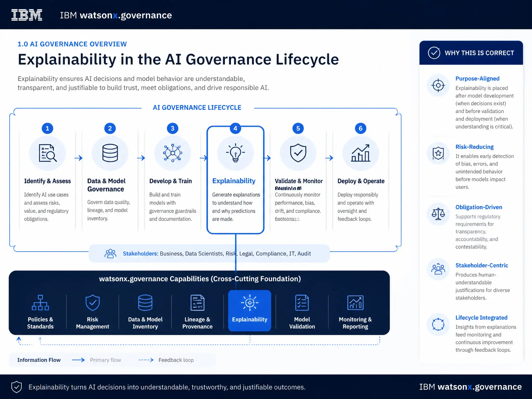Click the Policies & Standards hierarchy icon
Viewport: 532px width, 399px height.
[x=40, y=303]
